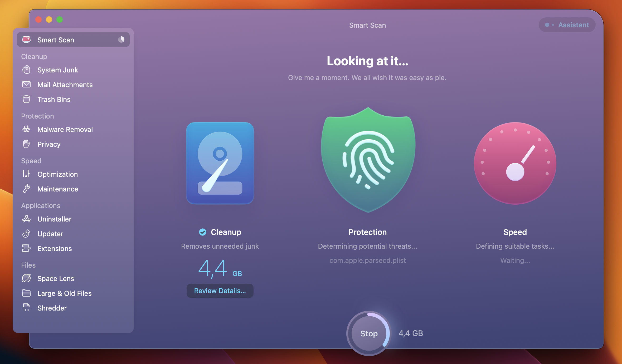Click the System Junk sidebar icon

(x=26, y=70)
